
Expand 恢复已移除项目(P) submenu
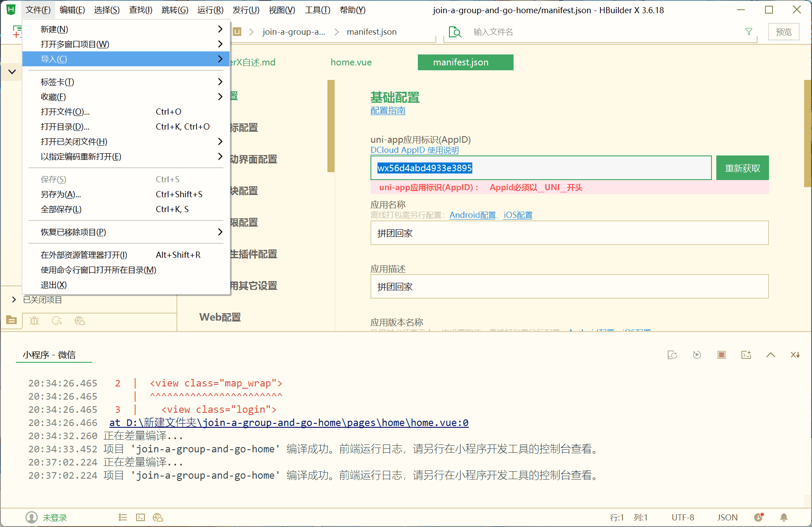[126, 232]
